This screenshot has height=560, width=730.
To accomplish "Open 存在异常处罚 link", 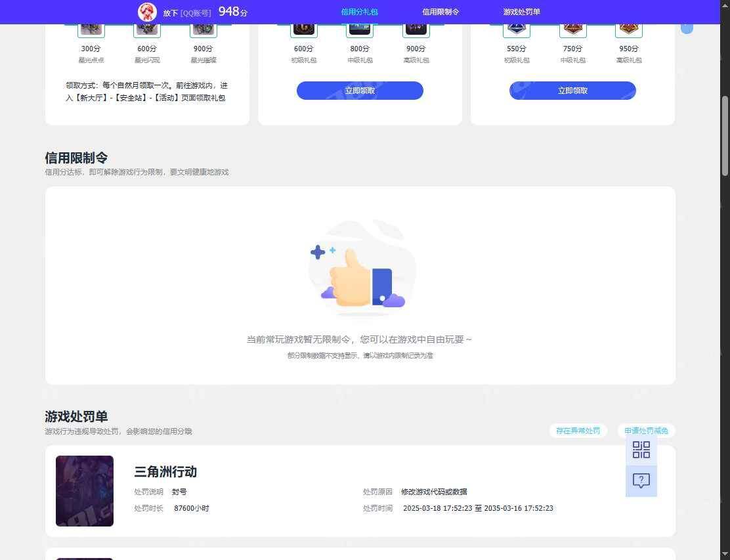I will (578, 431).
